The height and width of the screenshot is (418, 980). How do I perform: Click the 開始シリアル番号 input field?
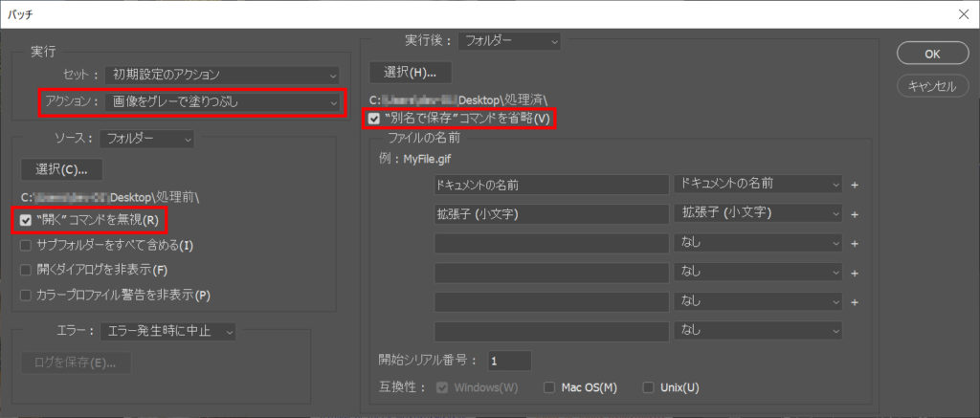click(509, 362)
